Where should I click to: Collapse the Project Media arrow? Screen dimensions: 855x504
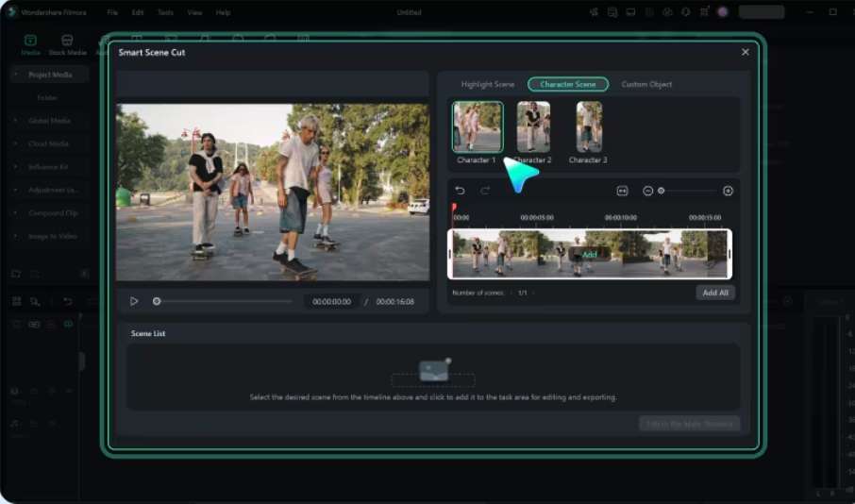pos(16,75)
